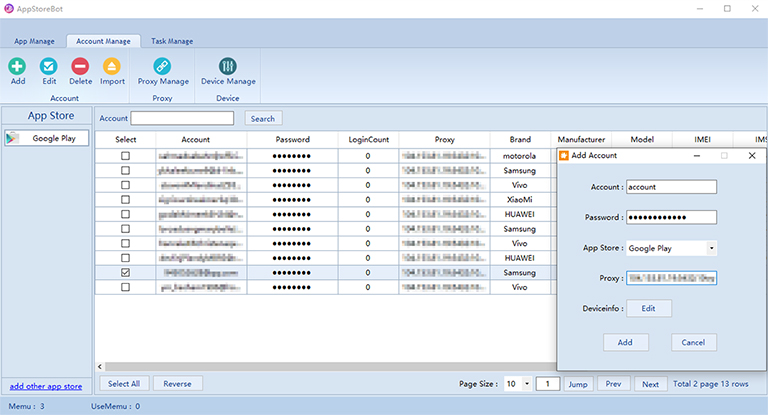The width and height of the screenshot is (768, 415).
Task: Click the Import accounts icon
Action: coord(112,66)
